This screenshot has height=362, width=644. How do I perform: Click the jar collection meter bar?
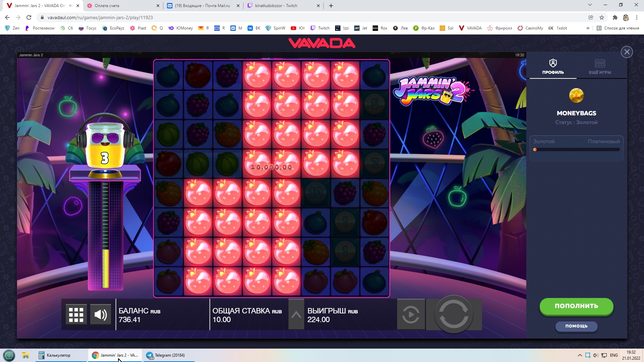tap(105, 235)
